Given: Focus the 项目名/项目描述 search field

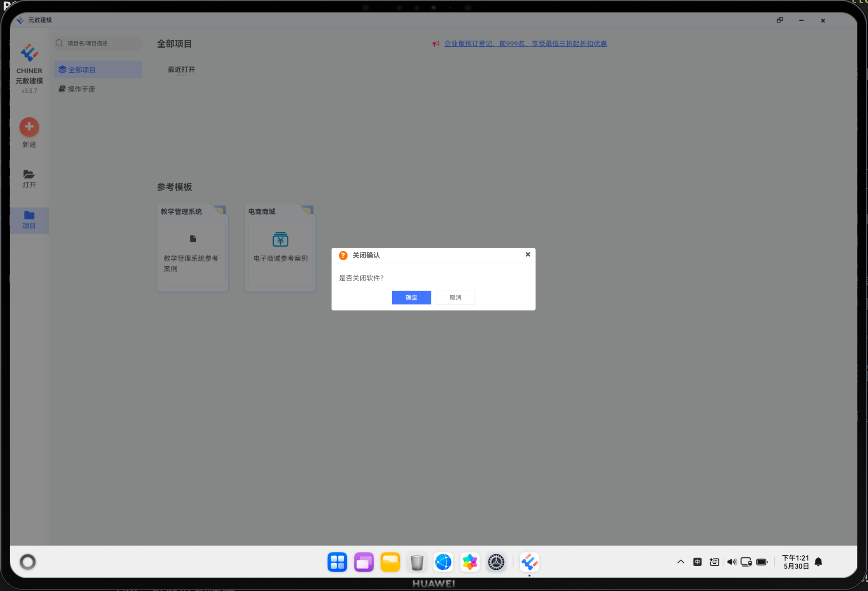Looking at the screenshot, I should 98,43.
